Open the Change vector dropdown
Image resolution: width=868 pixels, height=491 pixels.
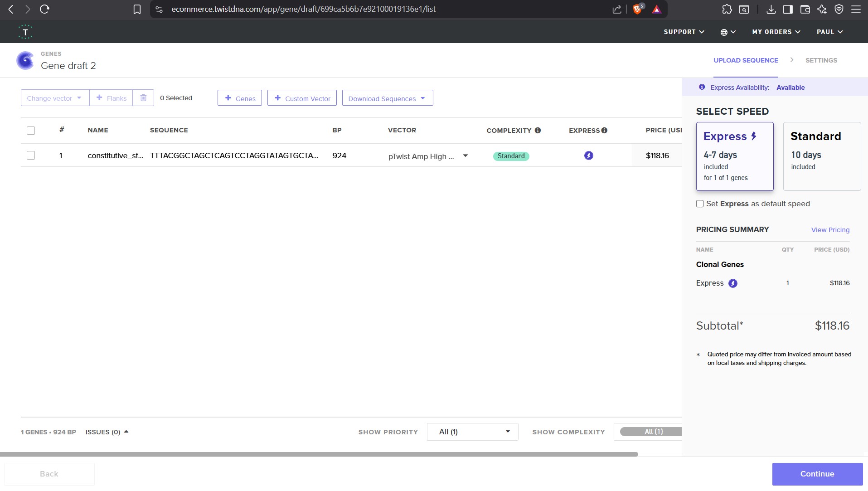55,98
